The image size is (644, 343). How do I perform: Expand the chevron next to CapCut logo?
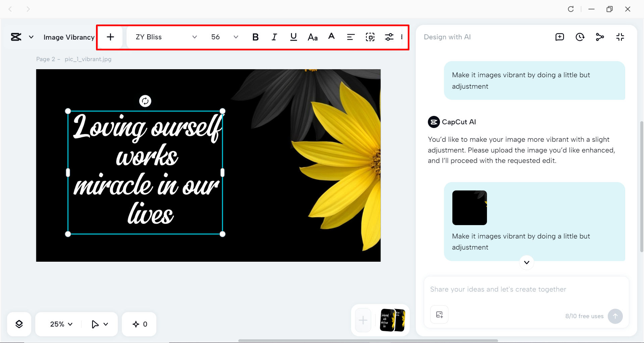(x=31, y=37)
